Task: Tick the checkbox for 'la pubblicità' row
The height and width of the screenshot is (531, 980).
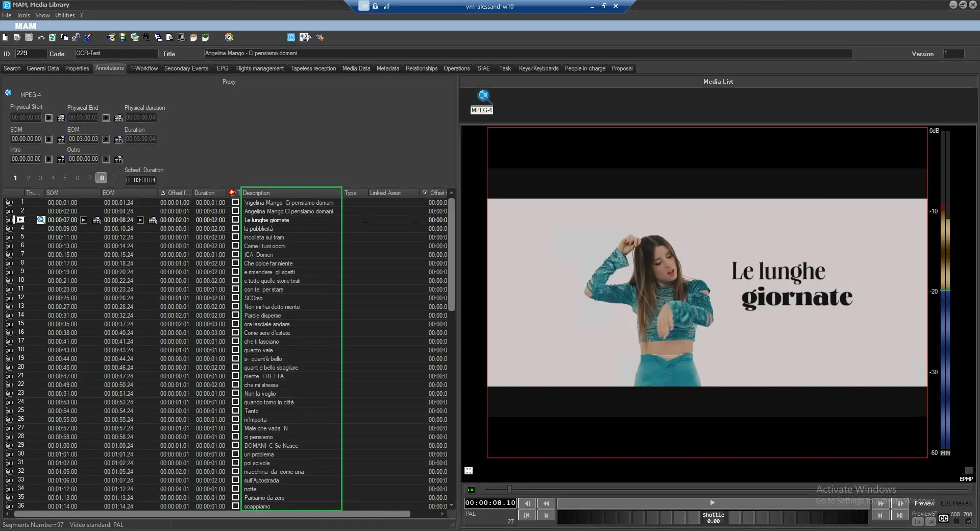Action: [x=235, y=228]
